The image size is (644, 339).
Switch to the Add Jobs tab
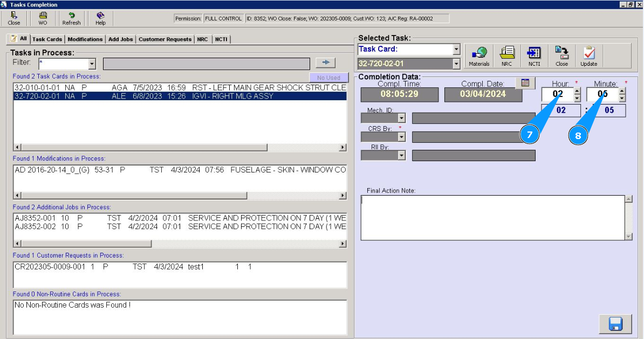click(120, 39)
